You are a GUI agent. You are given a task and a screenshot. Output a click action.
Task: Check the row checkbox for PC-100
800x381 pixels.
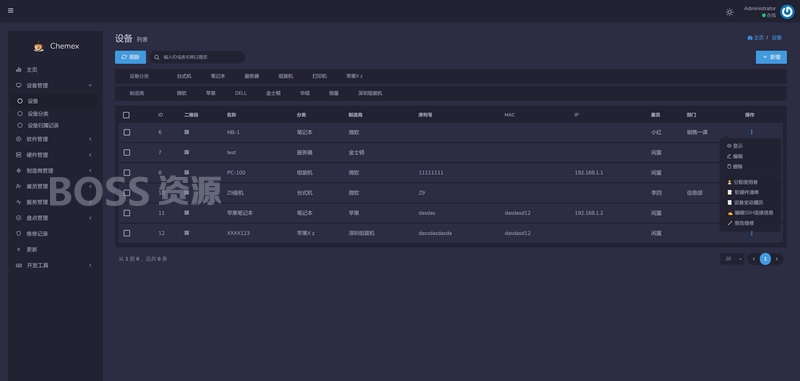coord(127,172)
